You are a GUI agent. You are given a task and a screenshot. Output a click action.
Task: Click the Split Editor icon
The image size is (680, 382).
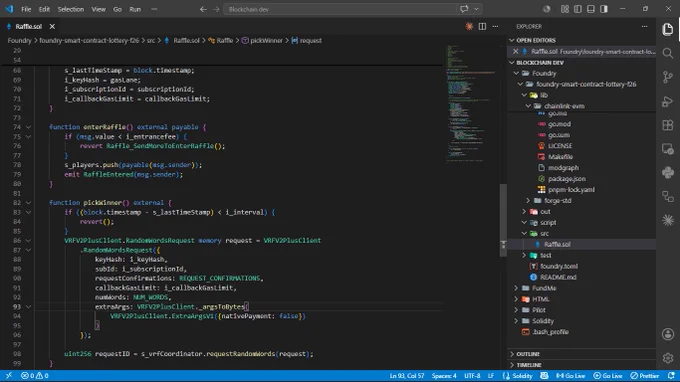[x=482, y=26]
